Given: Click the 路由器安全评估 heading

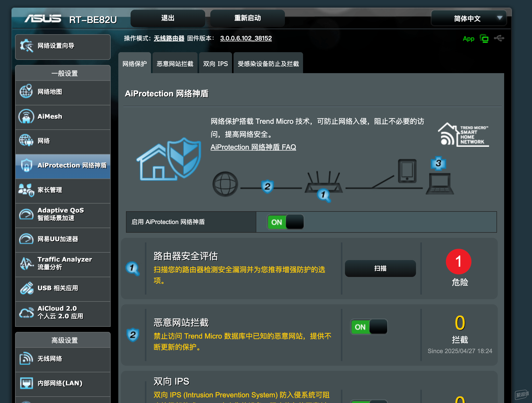Looking at the screenshot, I should tap(186, 256).
